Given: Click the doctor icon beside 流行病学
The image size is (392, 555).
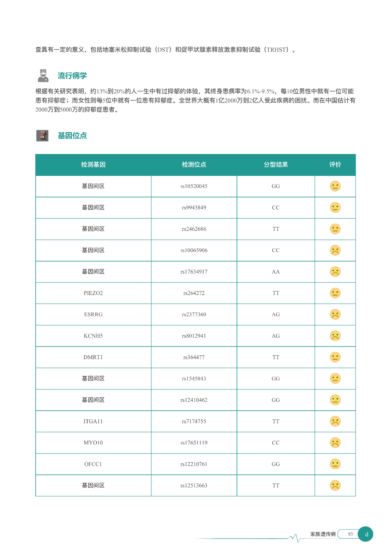Looking at the screenshot, I should 43,76.
